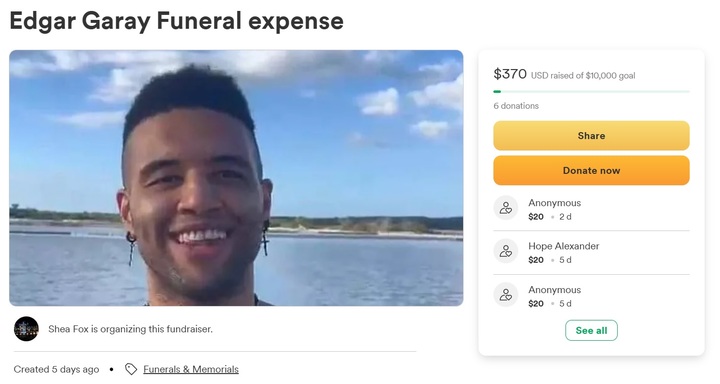The height and width of the screenshot is (384, 720).
Task: Select the Hope Alexander donor name
Action: click(563, 246)
